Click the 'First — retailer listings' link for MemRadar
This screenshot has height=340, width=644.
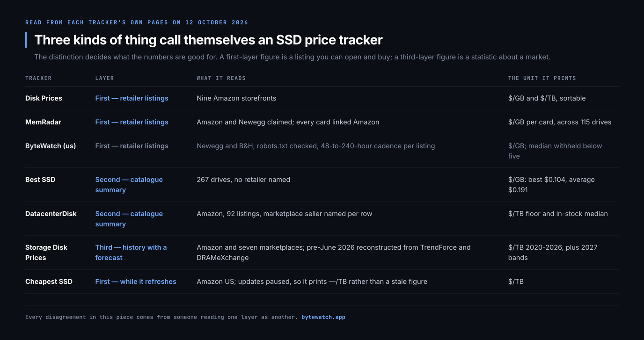coord(132,122)
